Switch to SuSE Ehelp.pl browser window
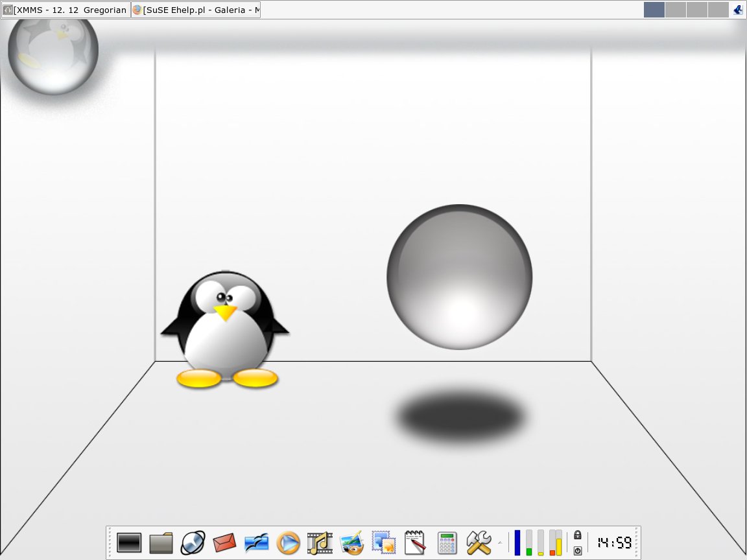Image resolution: width=747 pixels, height=560 pixels. (196, 10)
